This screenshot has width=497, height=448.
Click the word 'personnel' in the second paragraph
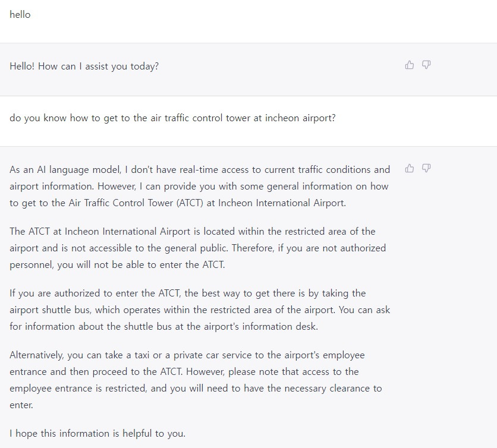pos(31,265)
